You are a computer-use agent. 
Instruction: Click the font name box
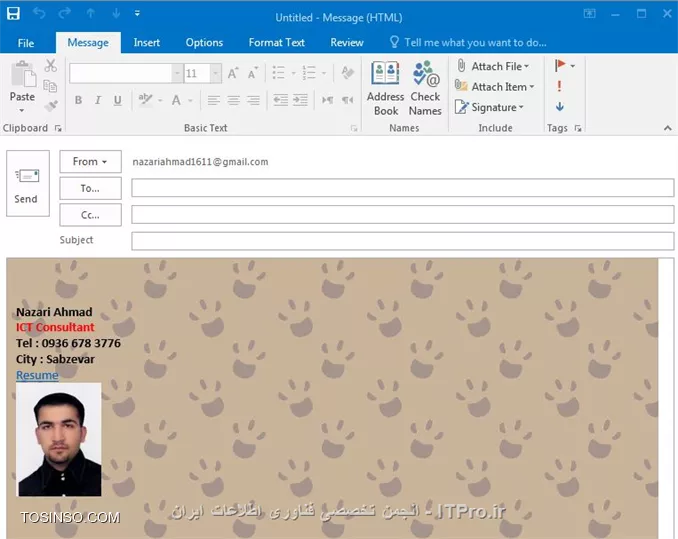pyautogui.click(x=121, y=73)
